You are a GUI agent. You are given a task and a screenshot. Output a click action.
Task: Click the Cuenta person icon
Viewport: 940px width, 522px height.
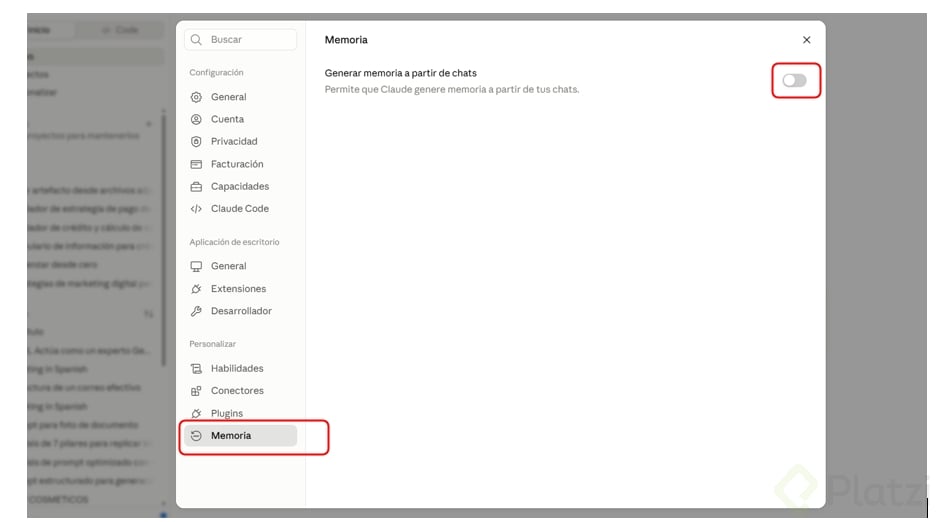196,119
